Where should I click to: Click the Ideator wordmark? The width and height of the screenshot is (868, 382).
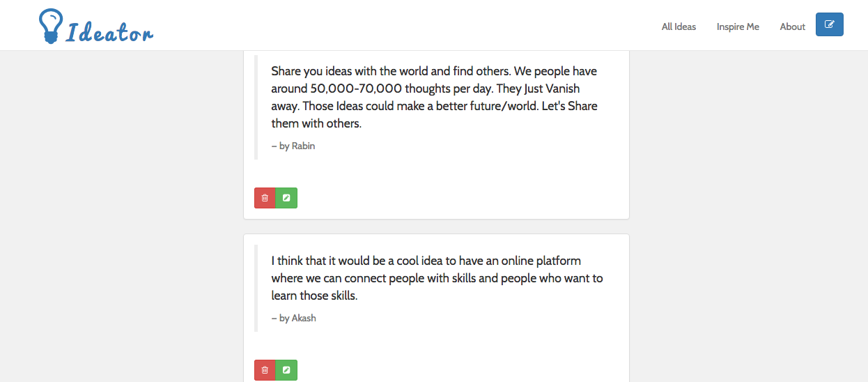point(109,31)
